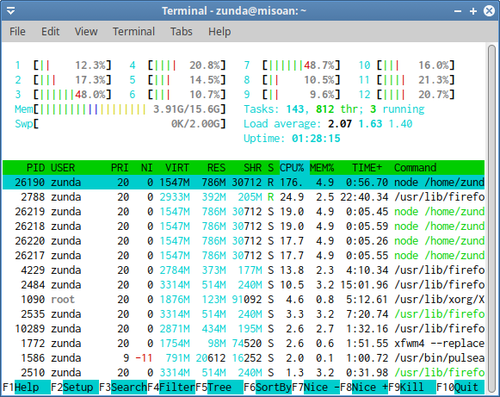Click the Load average value 2.07

340,124
